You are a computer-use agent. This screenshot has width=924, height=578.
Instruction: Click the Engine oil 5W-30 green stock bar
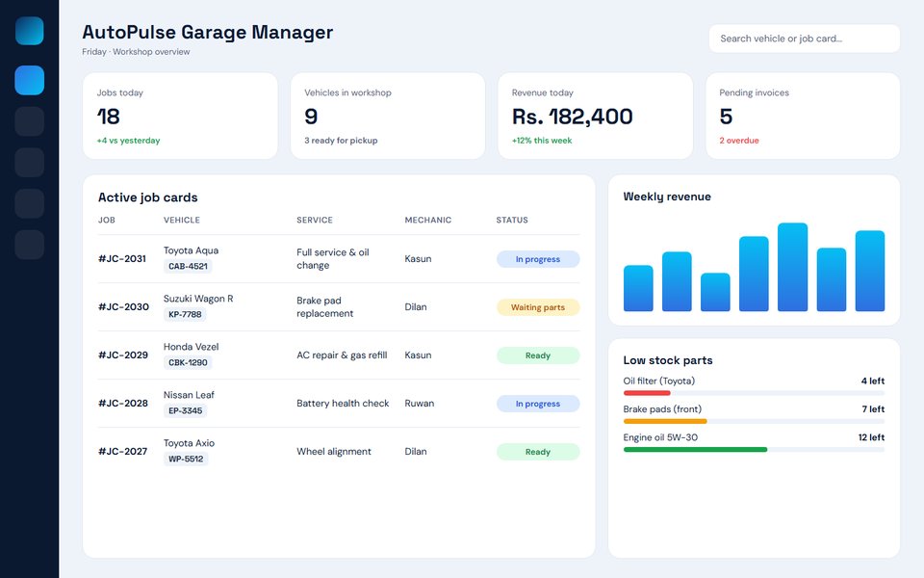695,450
